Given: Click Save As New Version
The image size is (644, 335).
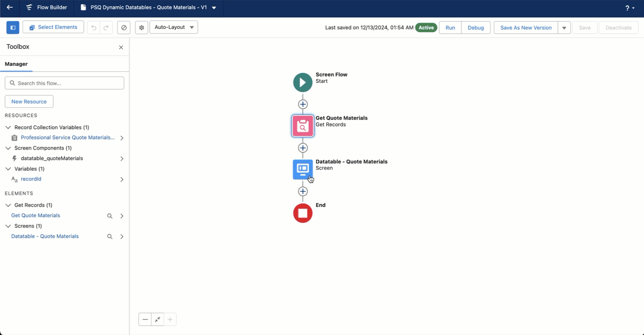Looking at the screenshot, I should (x=526, y=28).
